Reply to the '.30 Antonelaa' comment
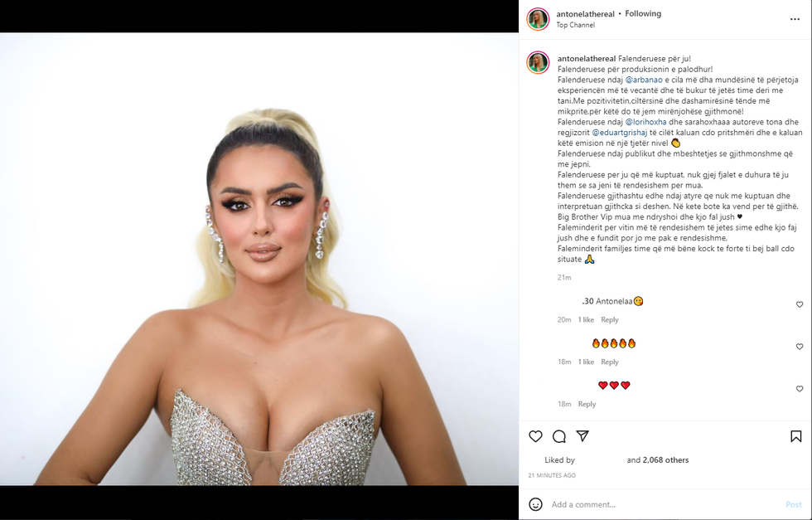Screen dimensions: 812x520 (x=610, y=320)
